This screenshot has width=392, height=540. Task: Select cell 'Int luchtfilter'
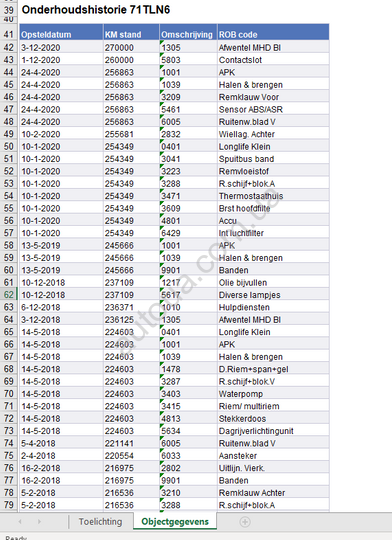click(273, 233)
